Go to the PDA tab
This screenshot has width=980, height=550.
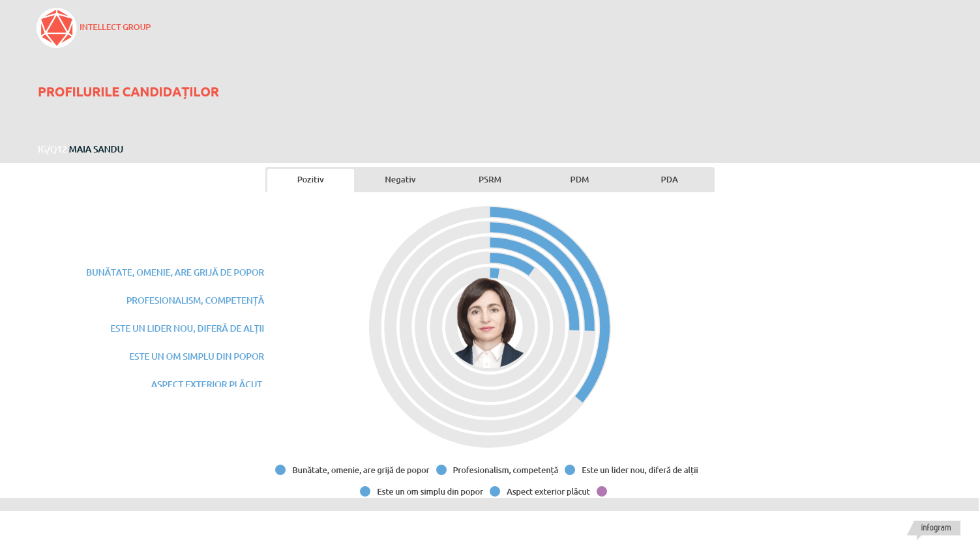[669, 180]
